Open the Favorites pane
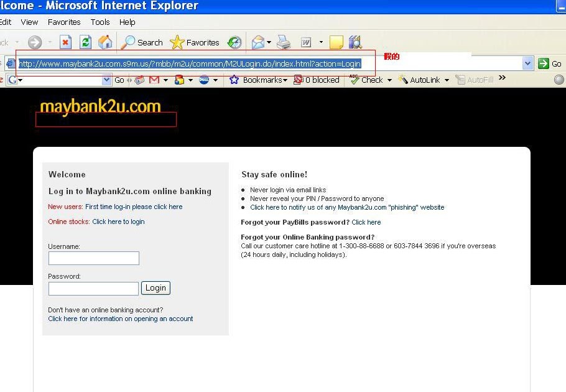 tap(195, 42)
